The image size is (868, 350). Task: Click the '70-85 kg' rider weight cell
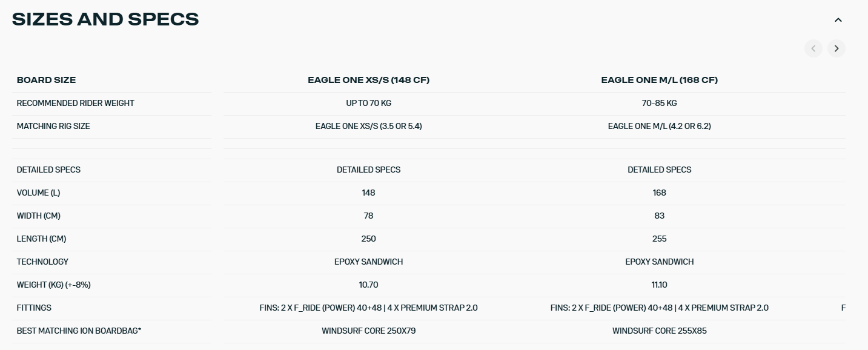pos(659,103)
